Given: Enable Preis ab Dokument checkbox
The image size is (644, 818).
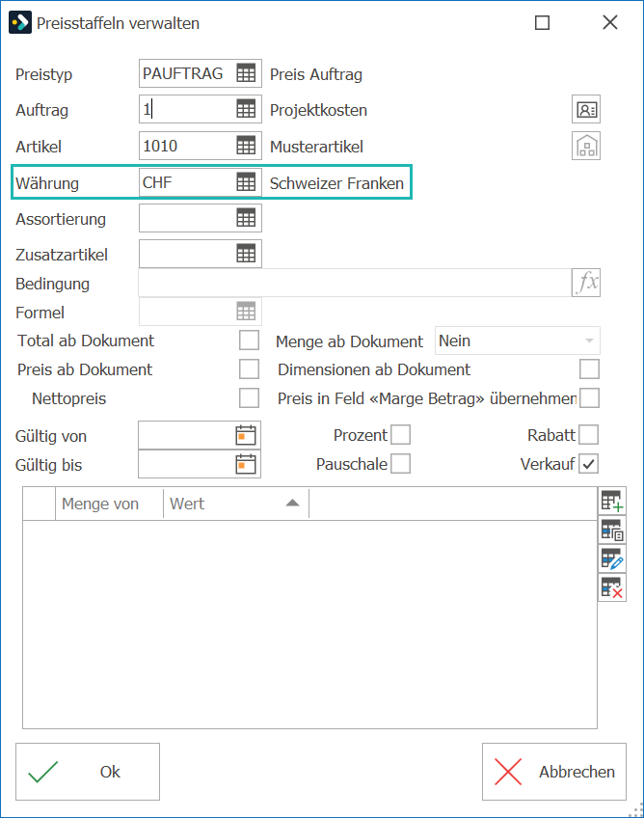Looking at the screenshot, I should tap(250, 368).
